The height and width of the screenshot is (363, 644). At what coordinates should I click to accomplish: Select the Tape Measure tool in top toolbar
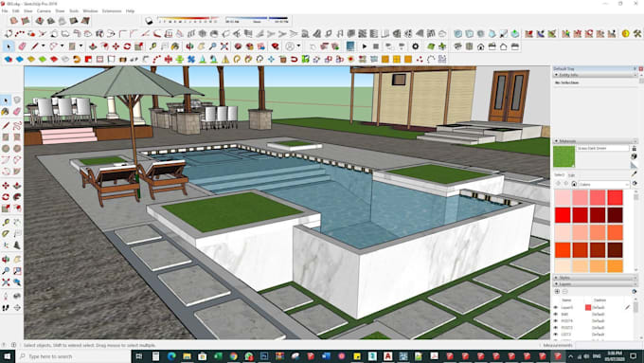click(152, 46)
